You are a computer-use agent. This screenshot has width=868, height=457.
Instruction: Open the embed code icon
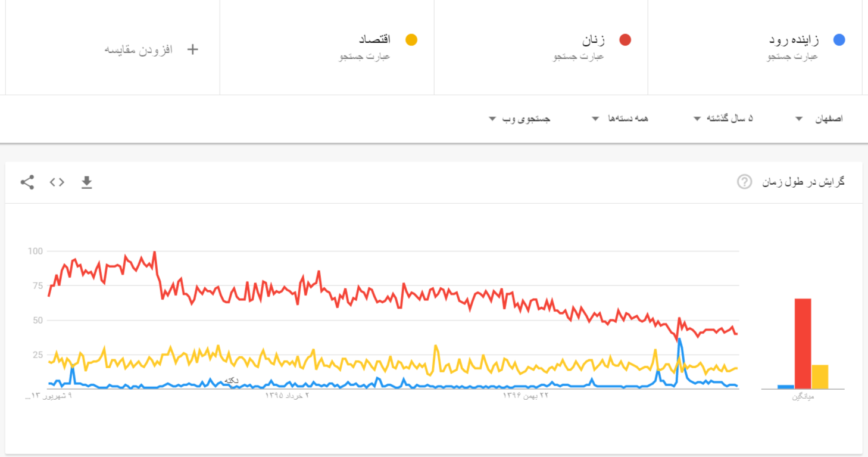coord(57,182)
